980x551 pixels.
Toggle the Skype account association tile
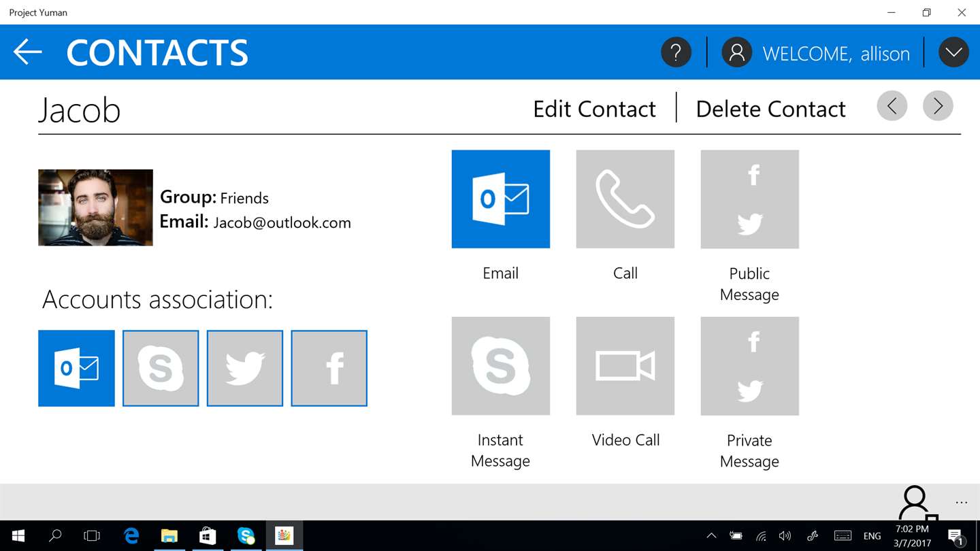[161, 368]
